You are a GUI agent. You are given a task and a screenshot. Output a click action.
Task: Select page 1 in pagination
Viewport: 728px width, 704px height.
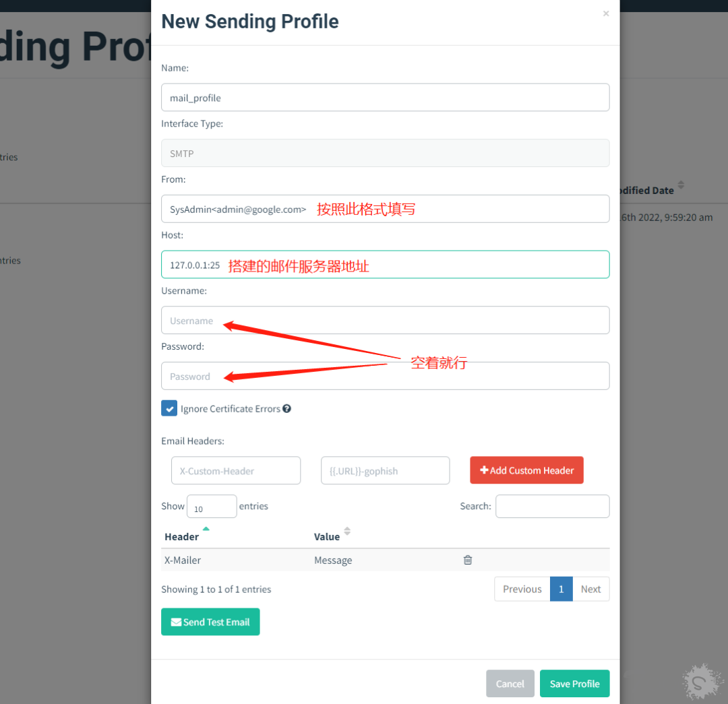tap(562, 589)
